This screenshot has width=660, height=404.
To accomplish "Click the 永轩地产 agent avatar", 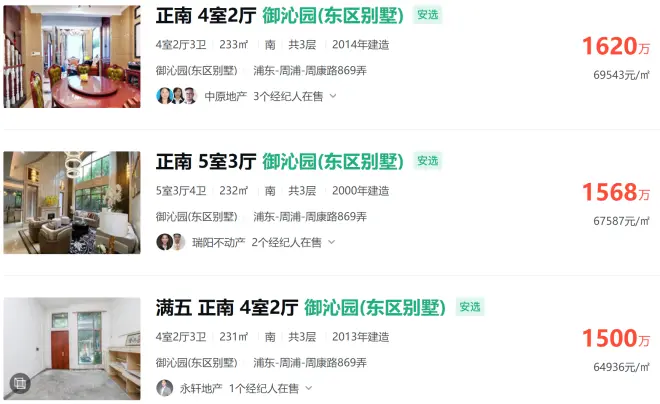I will tap(165, 388).
